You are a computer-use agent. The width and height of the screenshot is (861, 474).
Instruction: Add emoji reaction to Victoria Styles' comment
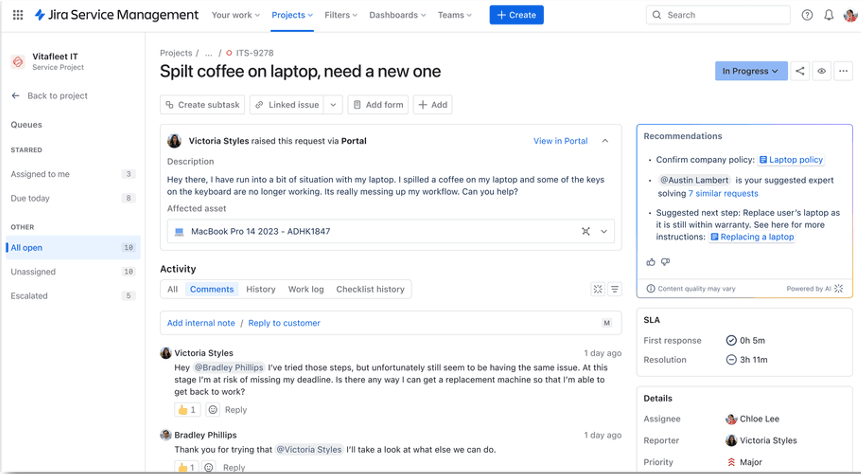click(x=213, y=409)
